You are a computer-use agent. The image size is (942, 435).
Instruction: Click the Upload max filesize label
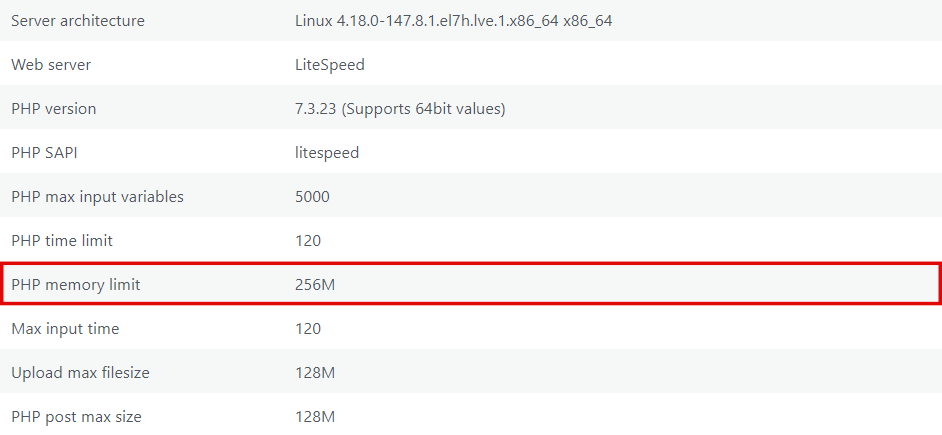80,373
